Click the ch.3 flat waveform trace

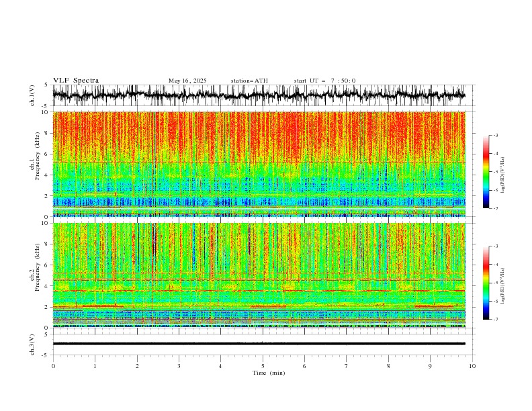(x=259, y=344)
